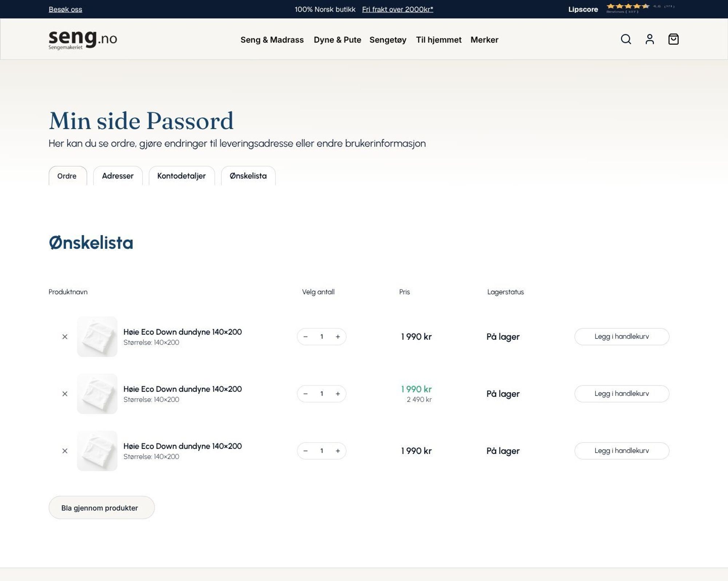The image size is (728, 581).
Task: Follow the Fri frakt over 2000kr link
Action: pos(397,9)
